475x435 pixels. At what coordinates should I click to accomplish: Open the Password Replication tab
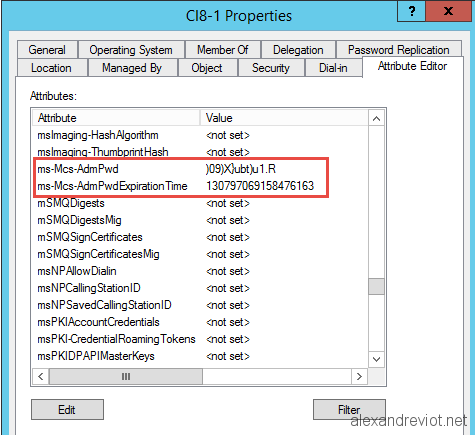pos(399,50)
